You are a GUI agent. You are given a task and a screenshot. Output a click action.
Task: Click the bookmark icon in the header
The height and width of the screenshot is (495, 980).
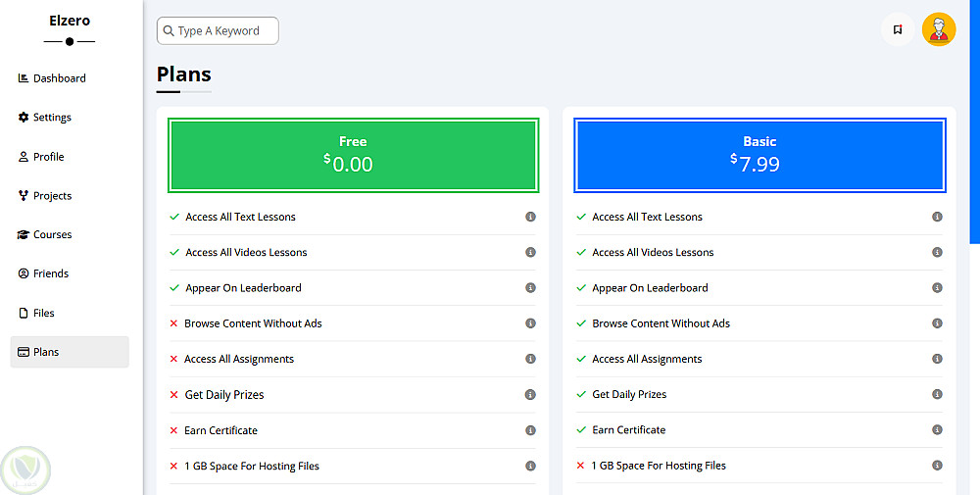point(897,29)
